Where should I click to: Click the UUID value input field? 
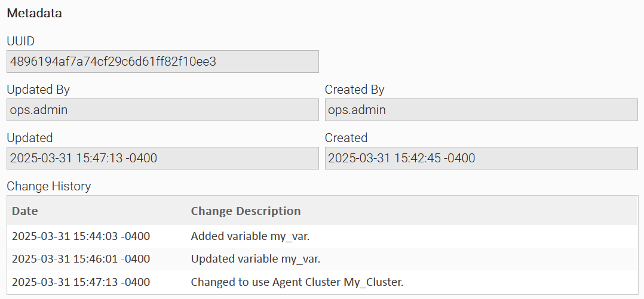(x=162, y=61)
